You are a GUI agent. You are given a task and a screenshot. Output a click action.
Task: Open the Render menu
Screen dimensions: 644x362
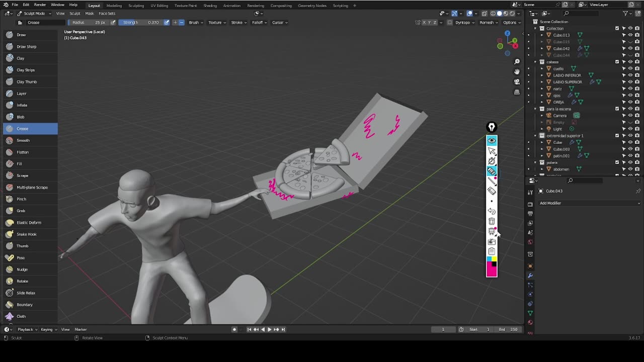(40, 5)
